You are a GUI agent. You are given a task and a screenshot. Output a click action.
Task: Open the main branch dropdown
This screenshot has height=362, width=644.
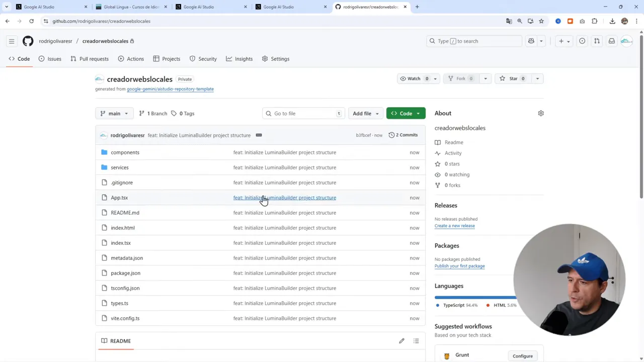(x=114, y=113)
